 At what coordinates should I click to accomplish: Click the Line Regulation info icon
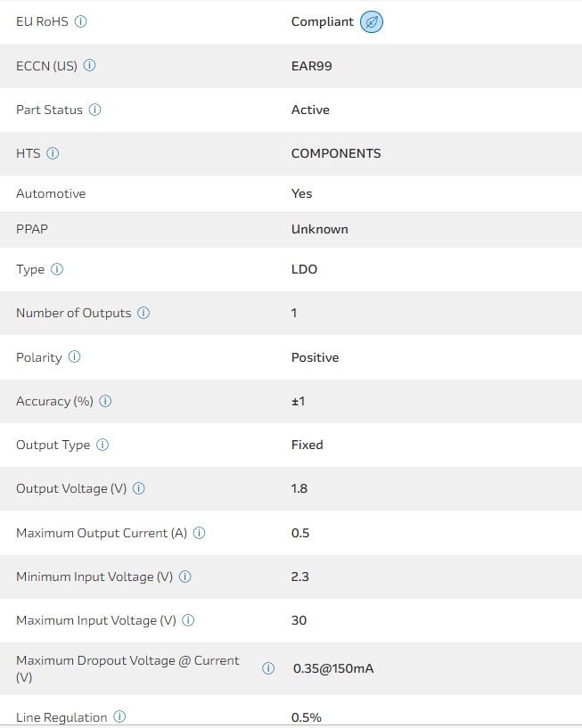coord(119,717)
